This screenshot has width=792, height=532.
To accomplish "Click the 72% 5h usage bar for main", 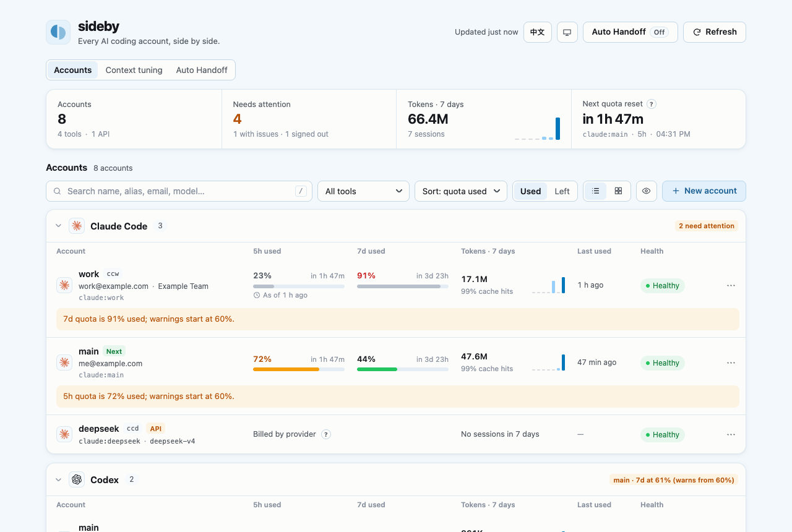I will 299,369.
